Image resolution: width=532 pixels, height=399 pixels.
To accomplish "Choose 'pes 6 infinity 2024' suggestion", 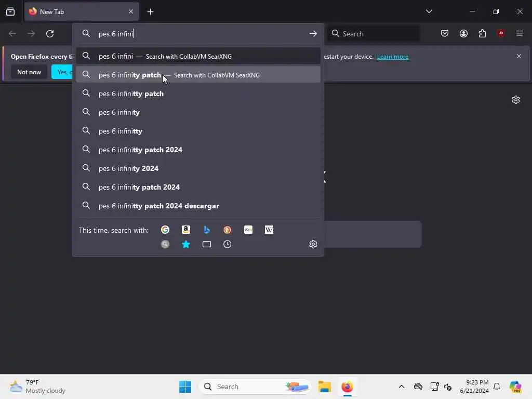I will coord(198,168).
